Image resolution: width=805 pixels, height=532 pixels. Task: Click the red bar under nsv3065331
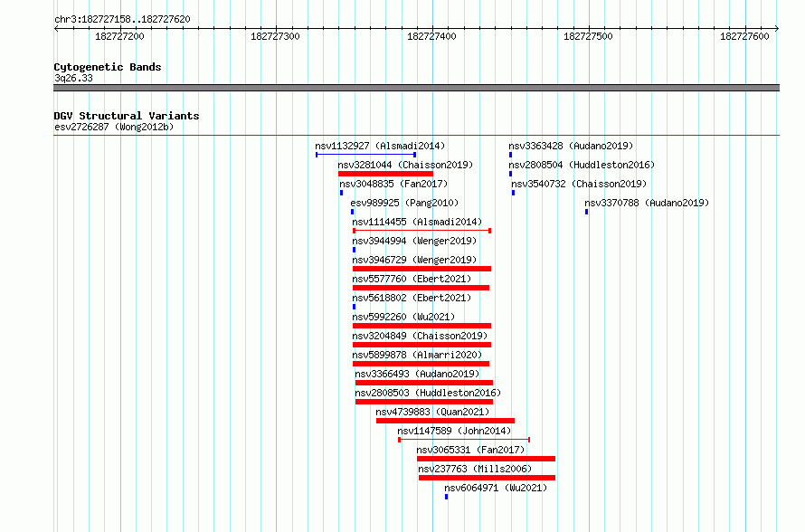487,459
